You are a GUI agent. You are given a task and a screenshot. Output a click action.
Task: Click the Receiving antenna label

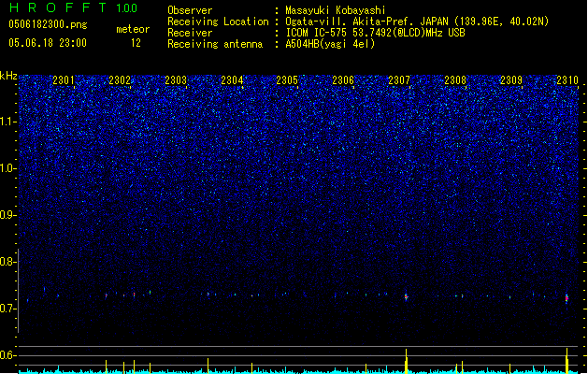point(215,44)
